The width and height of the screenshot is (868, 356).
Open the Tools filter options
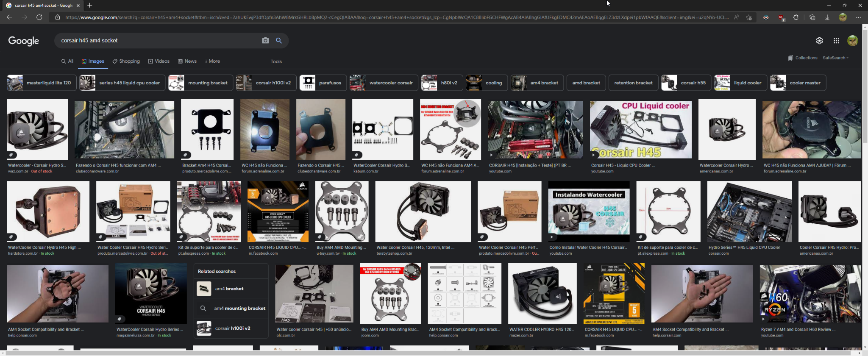tap(276, 61)
